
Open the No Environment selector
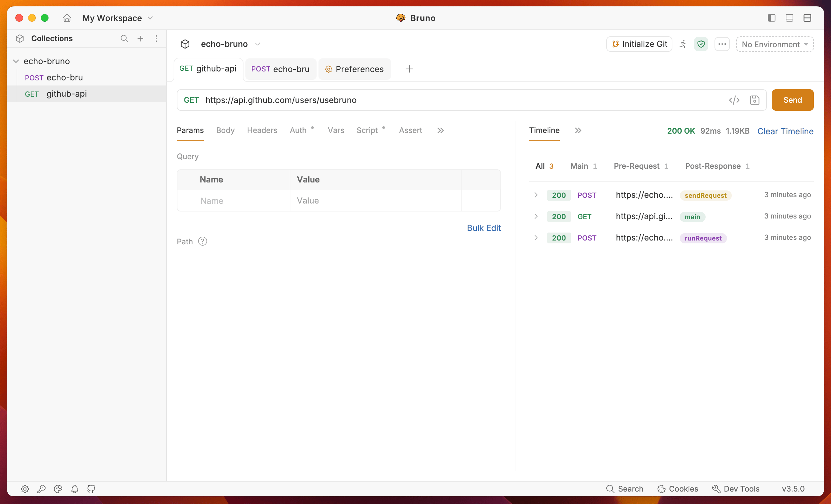[775, 44]
